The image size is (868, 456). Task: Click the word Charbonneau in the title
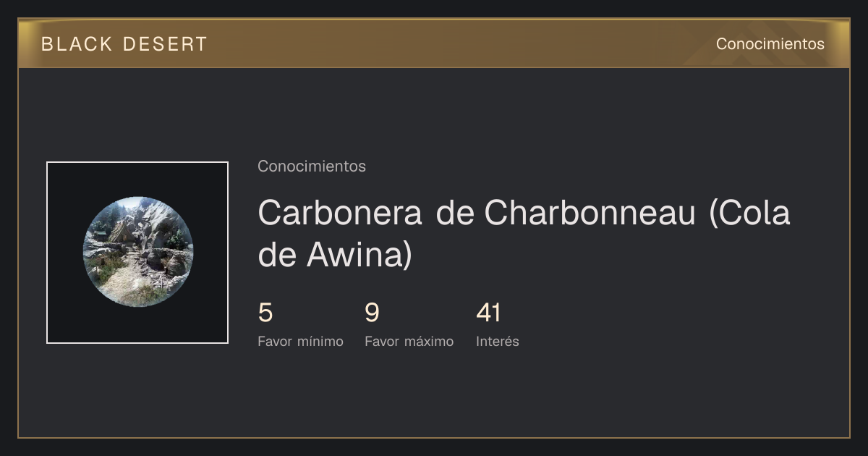pos(590,212)
